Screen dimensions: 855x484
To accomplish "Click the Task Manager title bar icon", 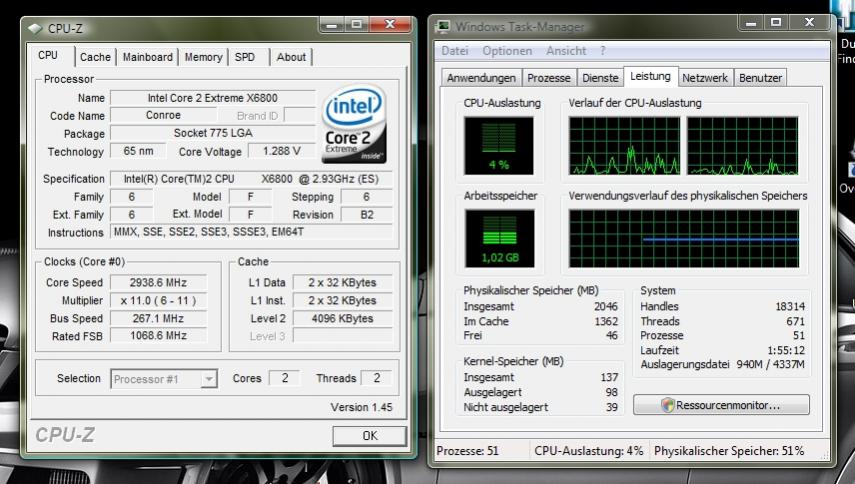I will pyautogui.click(x=444, y=27).
